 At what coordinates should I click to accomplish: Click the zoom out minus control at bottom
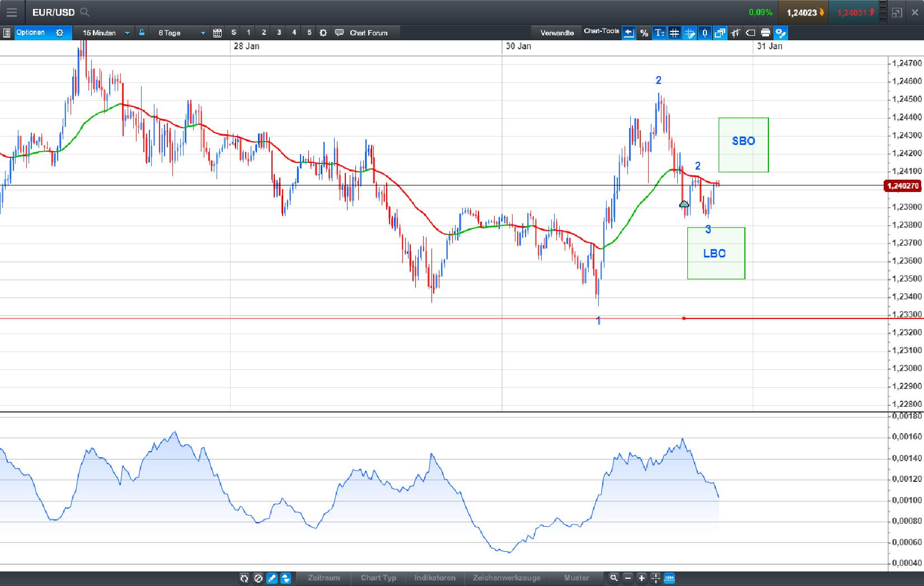(628, 578)
